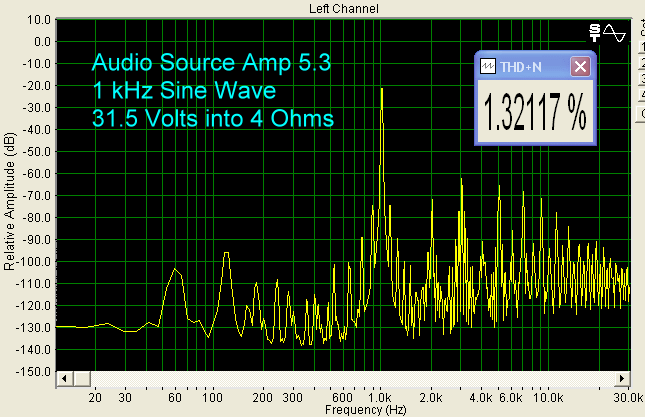645x417 pixels.
Task: Select the THD+N title bar text
Action: [x=521, y=67]
